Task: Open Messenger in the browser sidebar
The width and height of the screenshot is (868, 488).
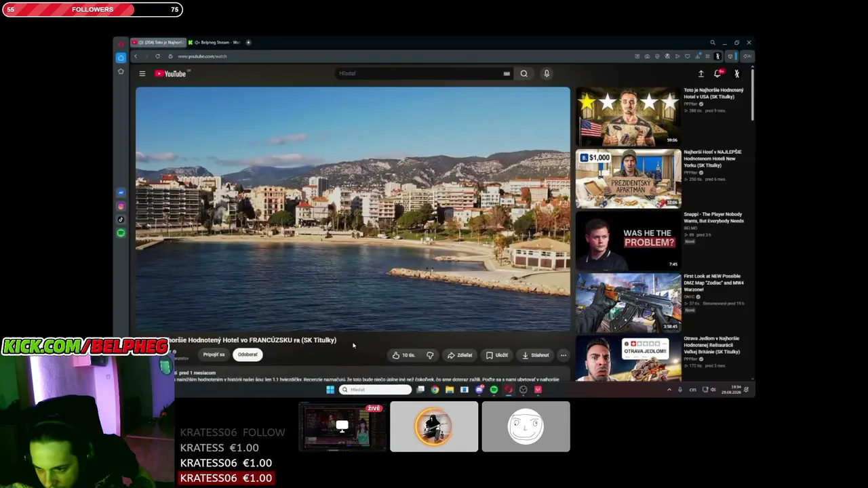Action: click(121, 192)
